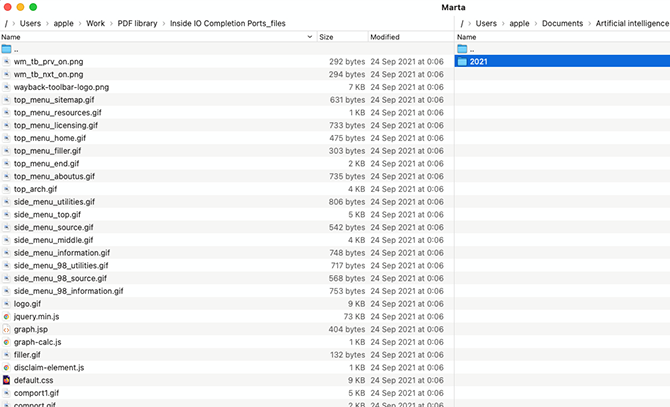Click the 631 bytes size of top_menu_sitemap.gif

(347, 100)
